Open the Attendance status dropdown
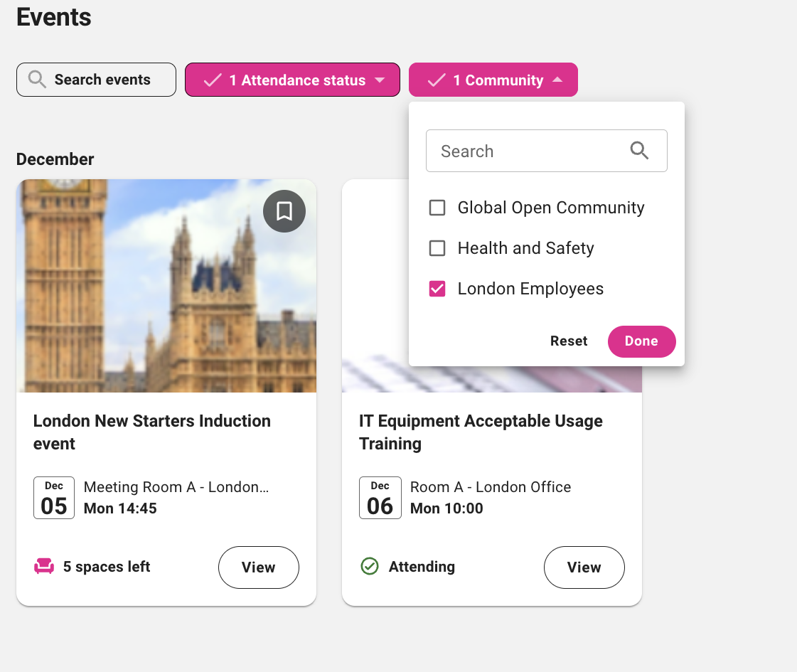 tap(292, 80)
